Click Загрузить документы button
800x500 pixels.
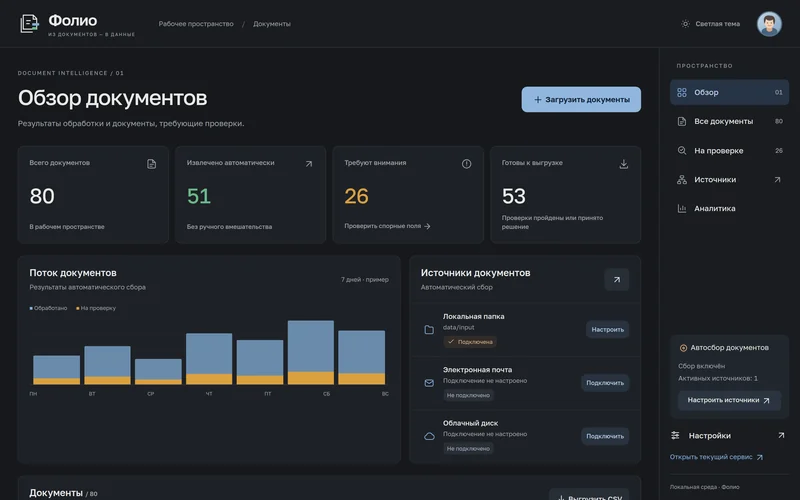(581, 99)
